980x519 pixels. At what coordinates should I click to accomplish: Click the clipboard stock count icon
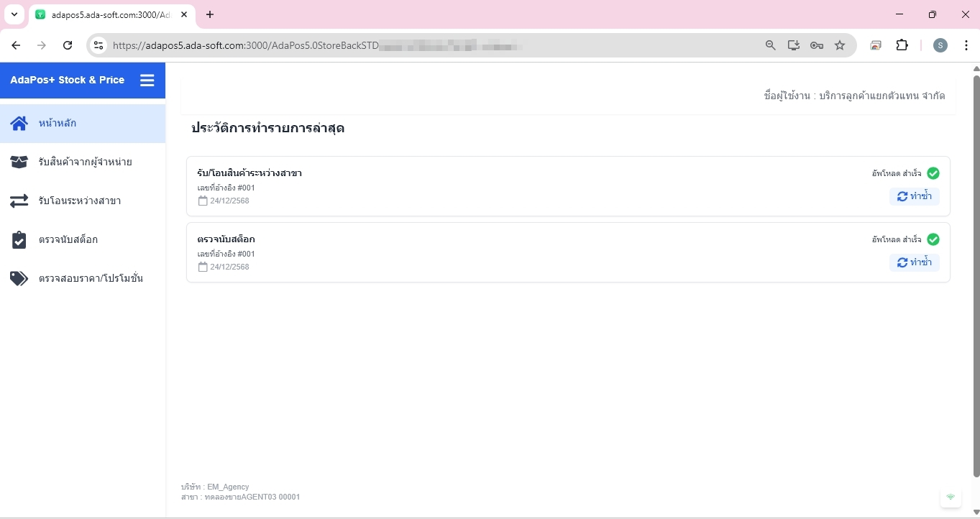19,239
